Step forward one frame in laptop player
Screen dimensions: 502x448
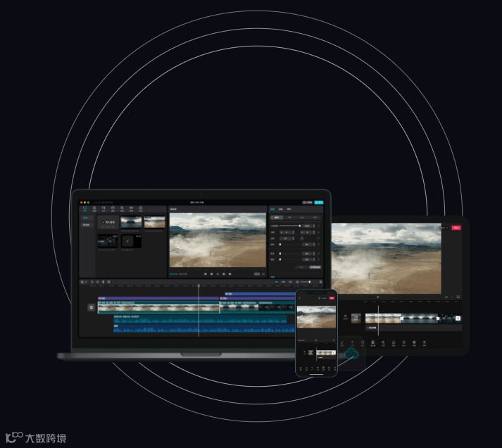[224, 274]
